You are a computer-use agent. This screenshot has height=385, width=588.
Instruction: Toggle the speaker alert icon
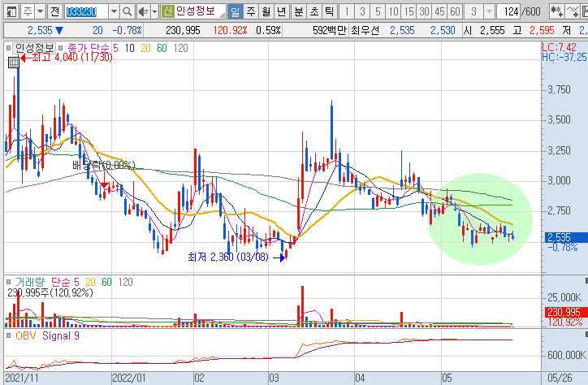pyautogui.click(x=143, y=11)
